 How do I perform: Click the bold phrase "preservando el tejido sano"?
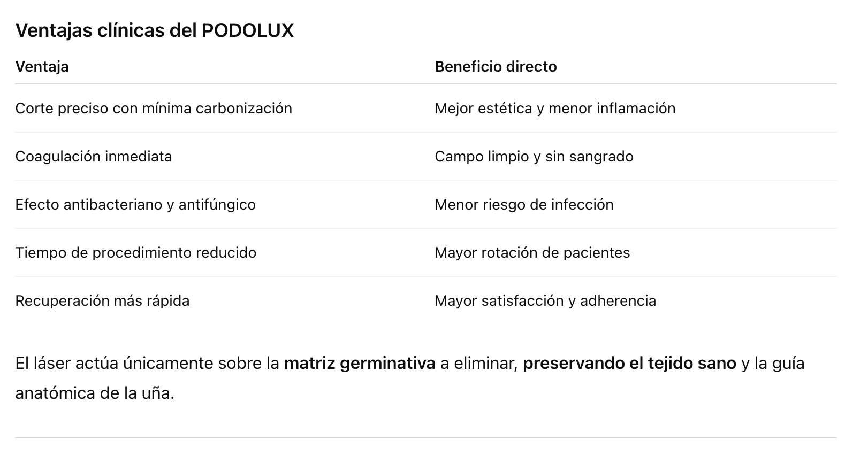pos(629,364)
